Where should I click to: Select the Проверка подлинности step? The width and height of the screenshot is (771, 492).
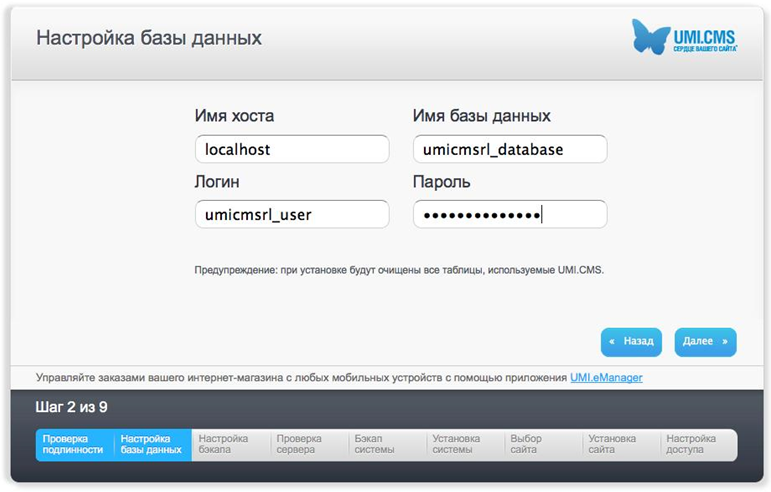(74, 444)
